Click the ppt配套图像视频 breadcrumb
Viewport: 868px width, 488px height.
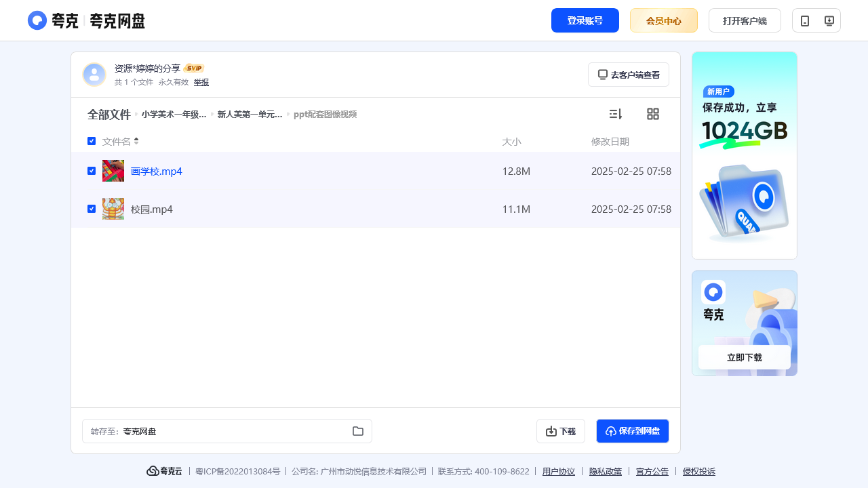click(x=325, y=115)
